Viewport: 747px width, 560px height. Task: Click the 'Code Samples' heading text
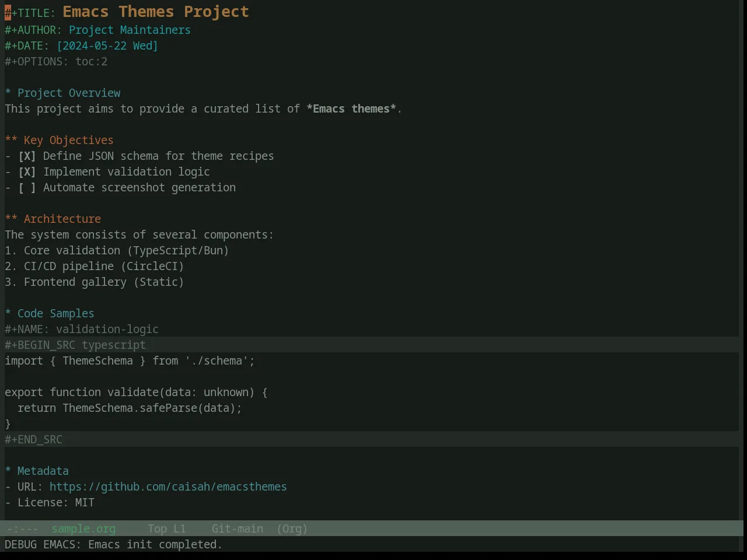point(56,314)
